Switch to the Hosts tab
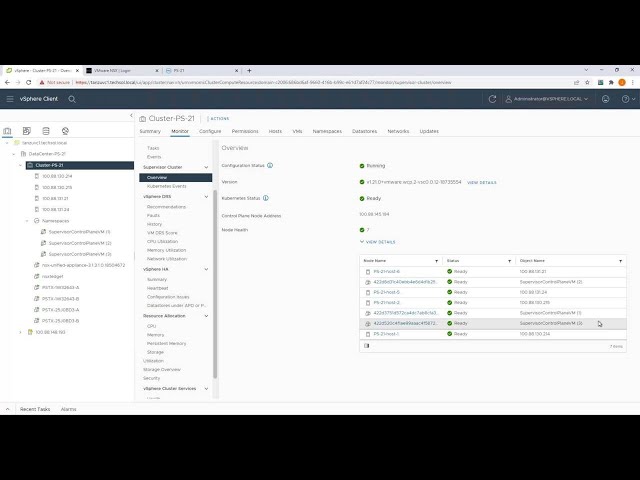The height and width of the screenshot is (480, 640). (x=275, y=131)
